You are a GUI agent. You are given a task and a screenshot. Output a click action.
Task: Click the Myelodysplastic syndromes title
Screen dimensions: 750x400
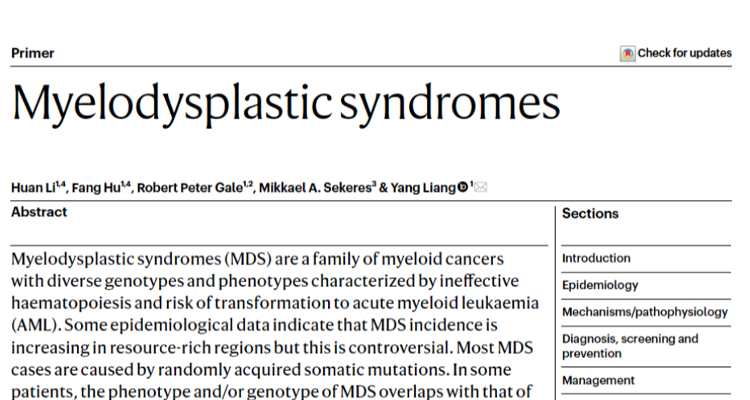pos(286,104)
